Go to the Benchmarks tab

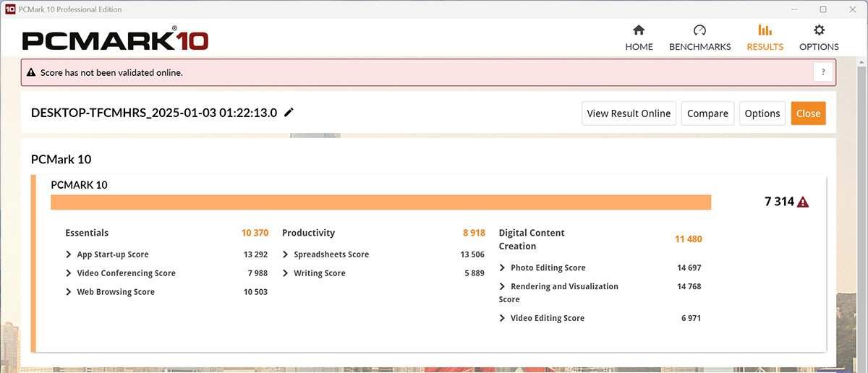pos(699,38)
